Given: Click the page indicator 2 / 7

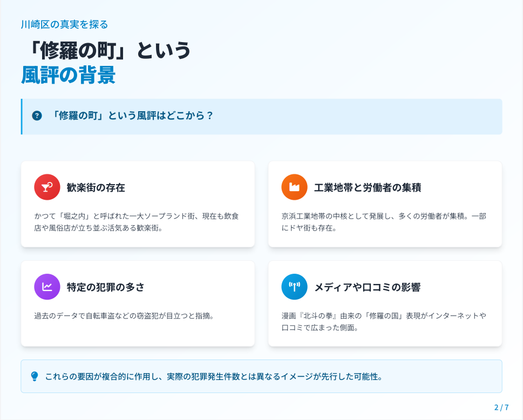Looking at the screenshot, I should pos(501,408).
